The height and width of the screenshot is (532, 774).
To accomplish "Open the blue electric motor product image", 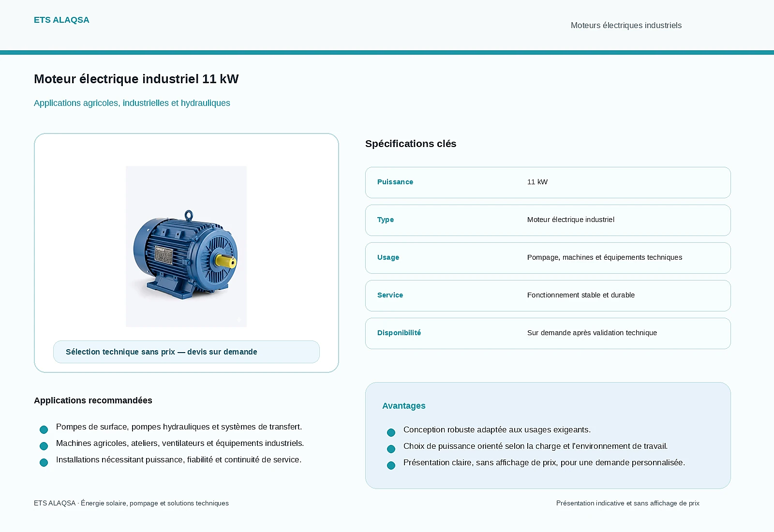I will [x=186, y=247].
